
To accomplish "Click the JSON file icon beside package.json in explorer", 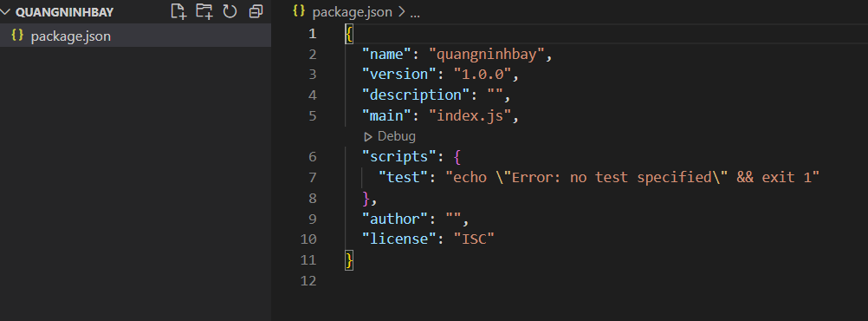I will 17,36.
